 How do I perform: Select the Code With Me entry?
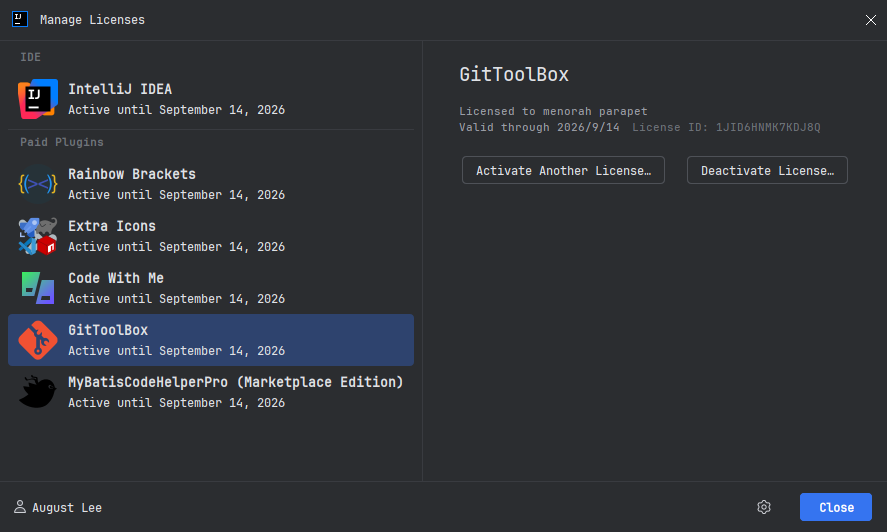click(x=211, y=288)
